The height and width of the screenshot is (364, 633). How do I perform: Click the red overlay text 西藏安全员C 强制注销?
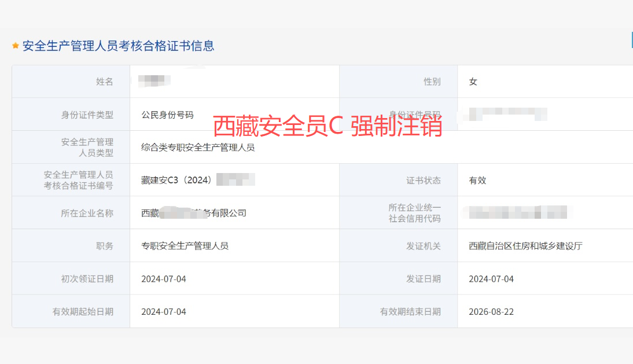(x=327, y=126)
